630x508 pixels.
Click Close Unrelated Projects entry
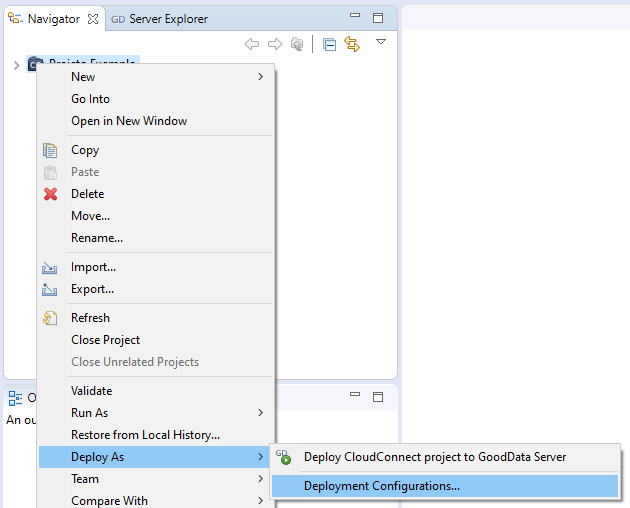click(x=157, y=362)
